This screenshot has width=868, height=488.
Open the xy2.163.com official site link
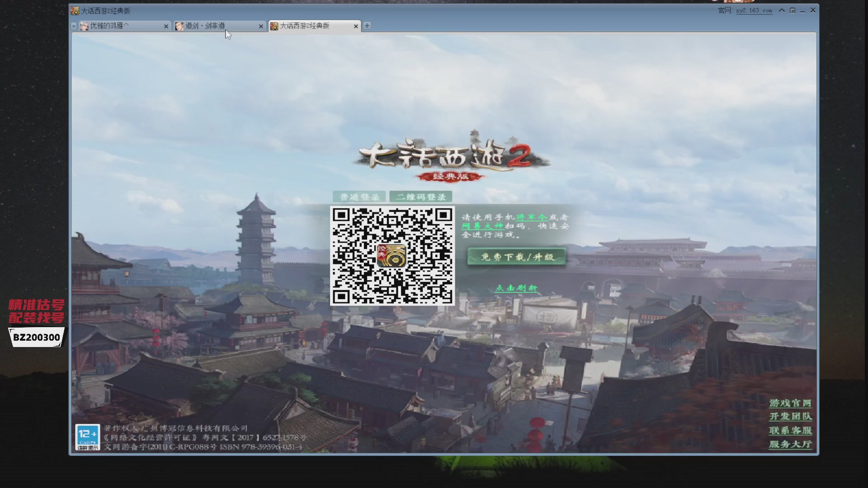(754, 10)
